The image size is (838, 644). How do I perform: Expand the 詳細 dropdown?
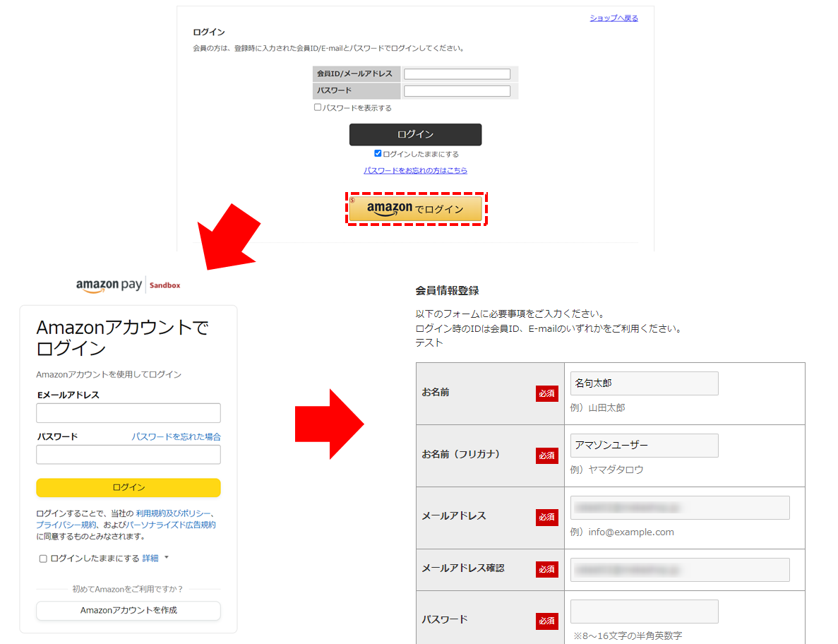(155, 559)
